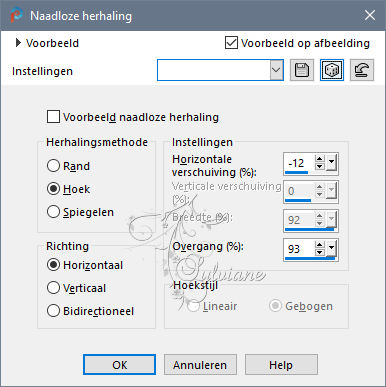Expand the Voorbeeld preview triangle
386x387 pixels.
click(18, 43)
